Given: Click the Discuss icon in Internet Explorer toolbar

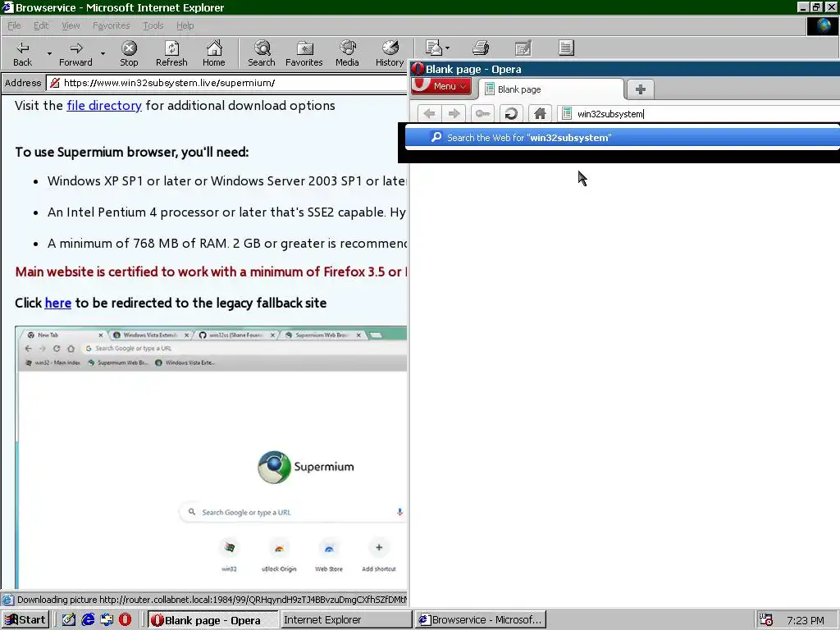Looking at the screenshot, I should coord(566,48).
